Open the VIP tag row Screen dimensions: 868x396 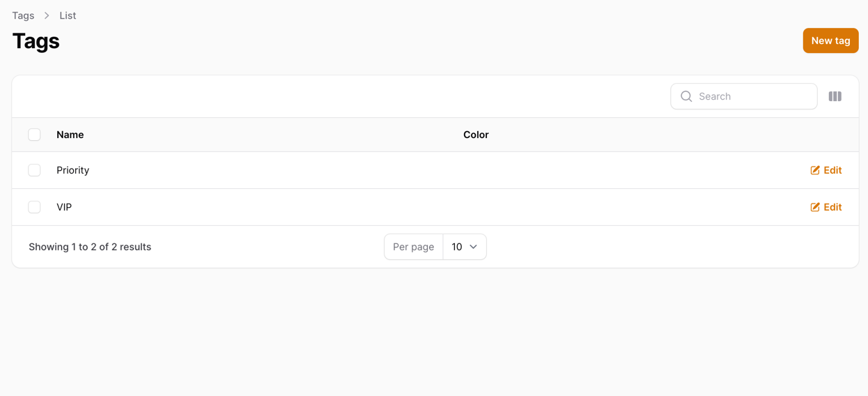[x=435, y=207]
